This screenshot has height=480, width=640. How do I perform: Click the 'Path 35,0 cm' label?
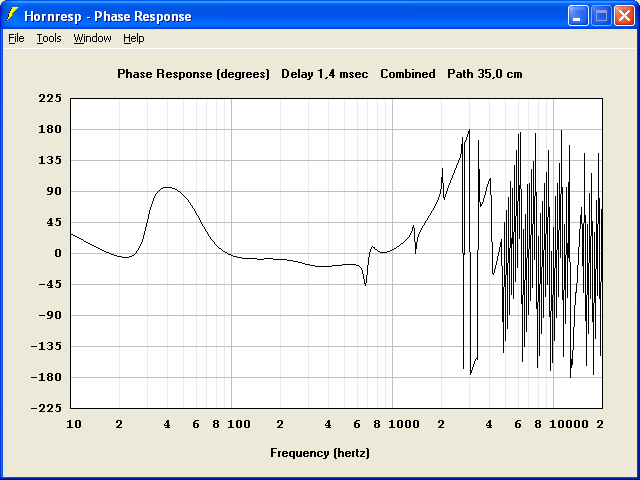click(484, 74)
